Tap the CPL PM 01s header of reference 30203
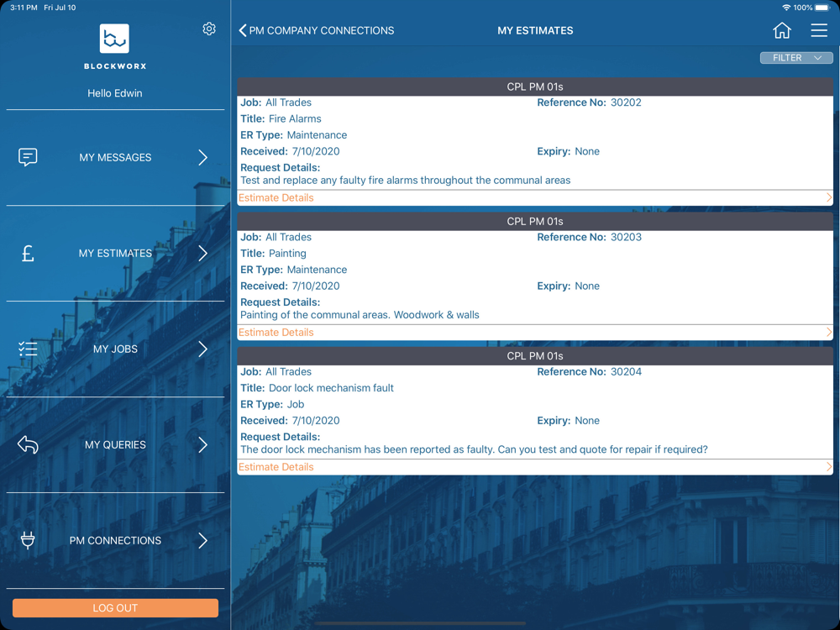This screenshot has width=840, height=630. pyautogui.click(x=534, y=221)
